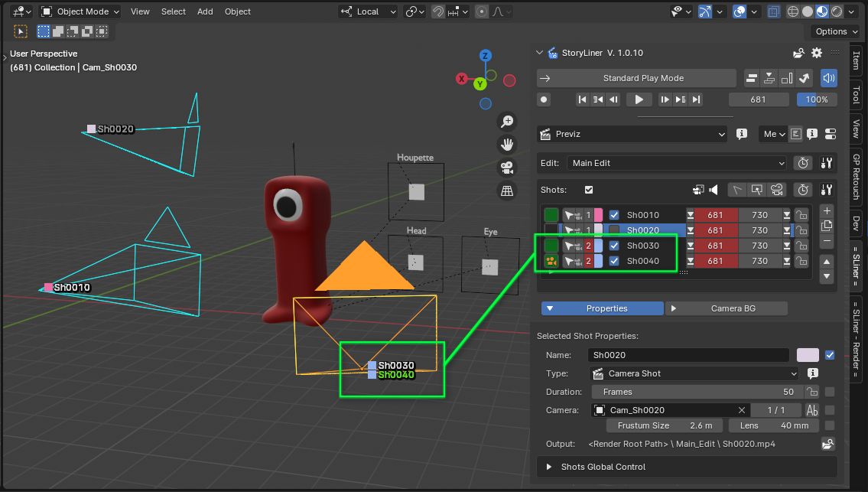The image size is (868, 492).
Task: Click the StoryLiner settings gear icon
Action: [x=817, y=53]
